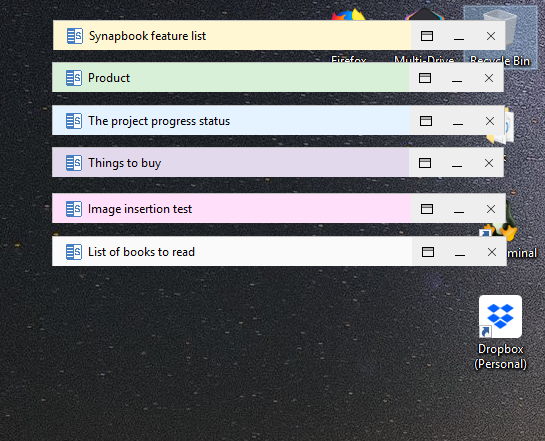Click the Image insertion test note icon
The width and height of the screenshot is (545, 441).
click(74, 209)
